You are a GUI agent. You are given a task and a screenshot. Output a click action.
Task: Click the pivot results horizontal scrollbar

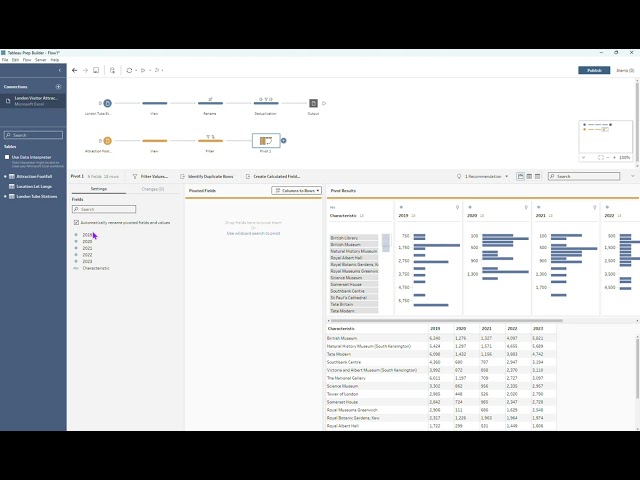pyautogui.click(x=447, y=321)
